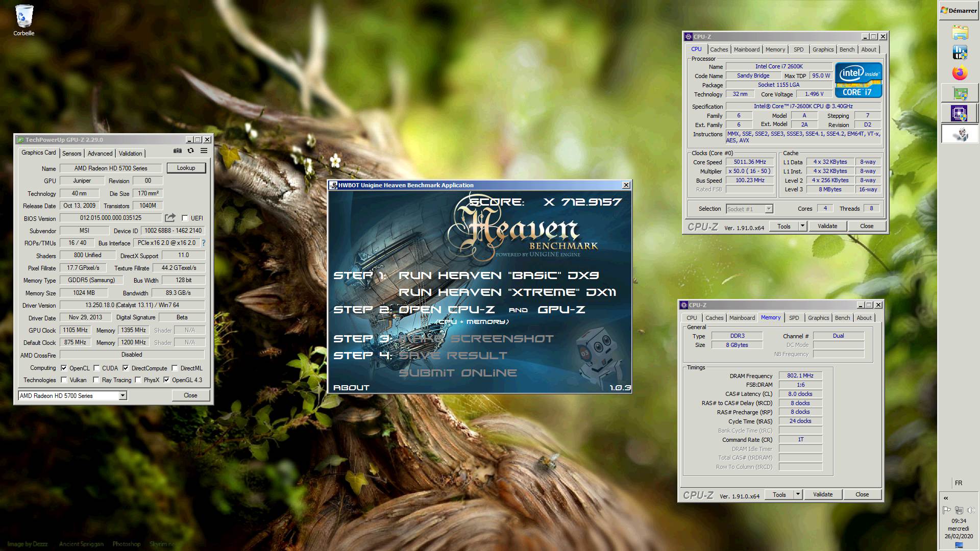Viewport: 980px width, 551px height.
Task: Toggle the DirectCompute checkbox
Action: pos(126,368)
